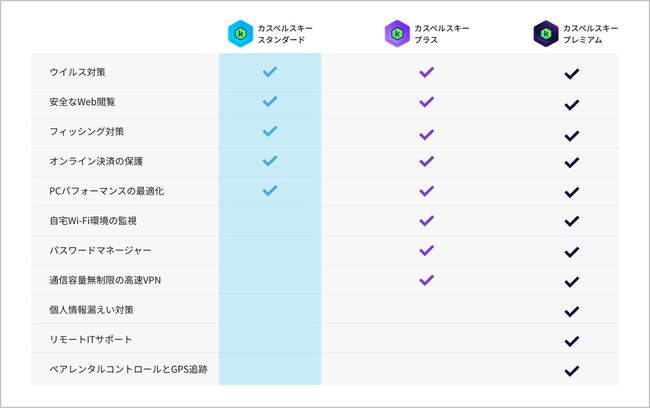Click Plus's 通信容量無制限の高速VPN checkmark
Viewport: 650px width, 409px height.
click(x=427, y=279)
